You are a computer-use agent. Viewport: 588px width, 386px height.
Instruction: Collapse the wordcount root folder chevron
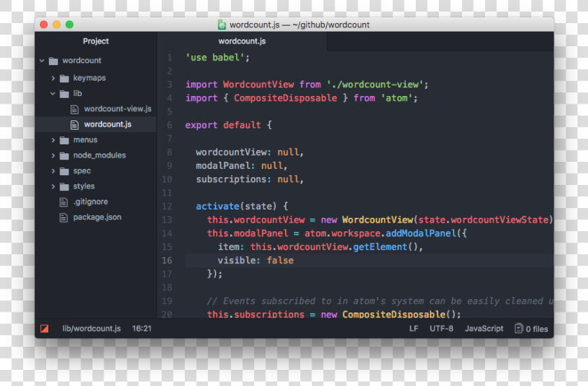coord(41,60)
